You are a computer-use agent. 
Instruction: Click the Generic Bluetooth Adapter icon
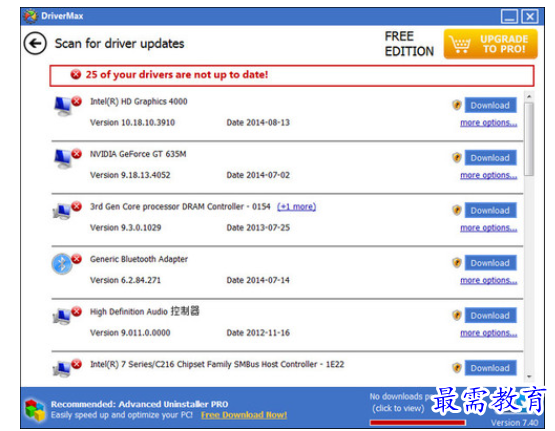point(62,264)
